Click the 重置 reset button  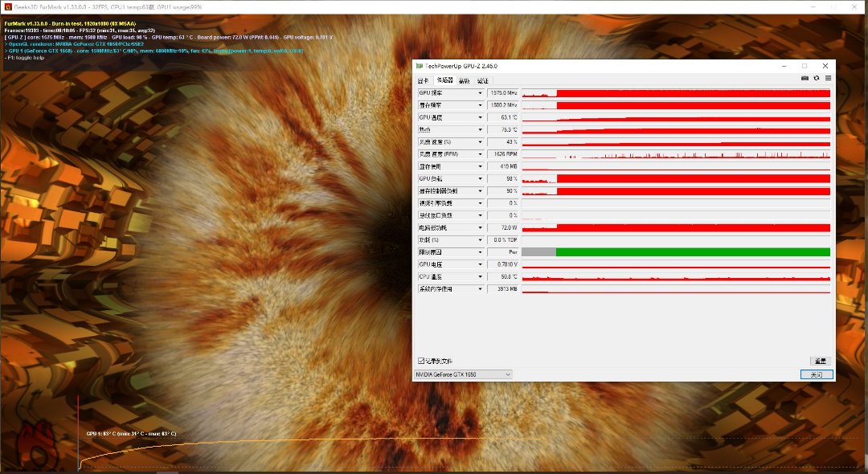click(820, 361)
